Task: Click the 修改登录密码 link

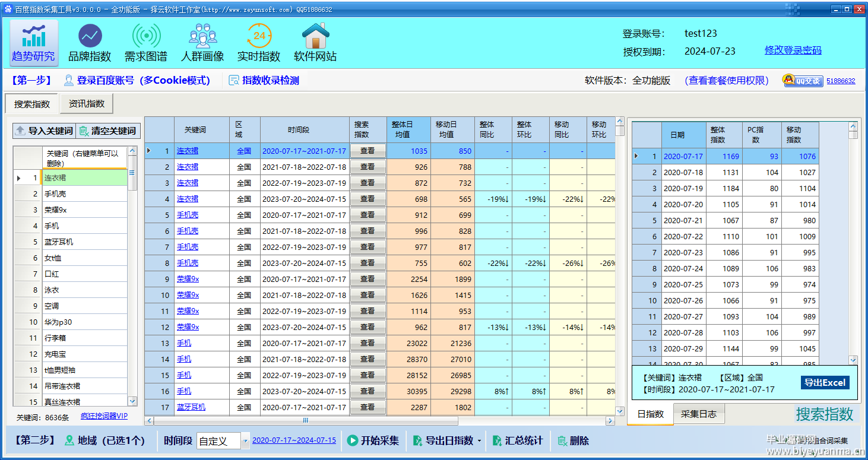Action: click(x=793, y=50)
